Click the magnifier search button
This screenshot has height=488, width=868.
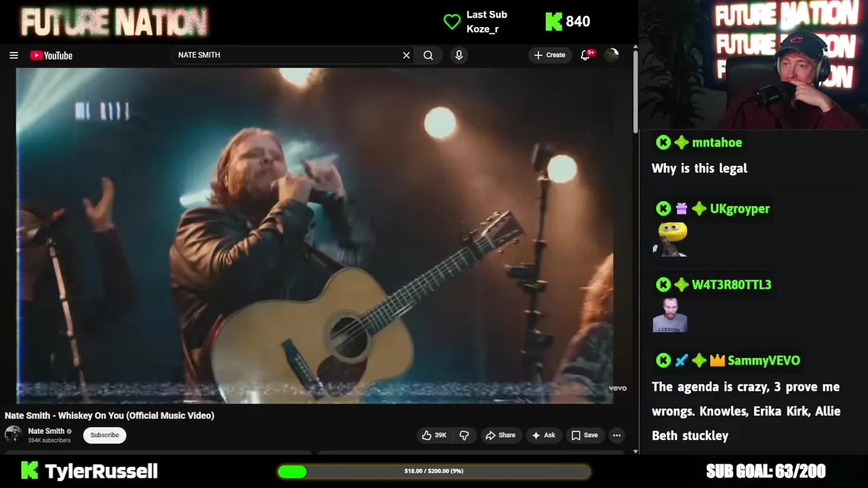click(x=428, y=56)
